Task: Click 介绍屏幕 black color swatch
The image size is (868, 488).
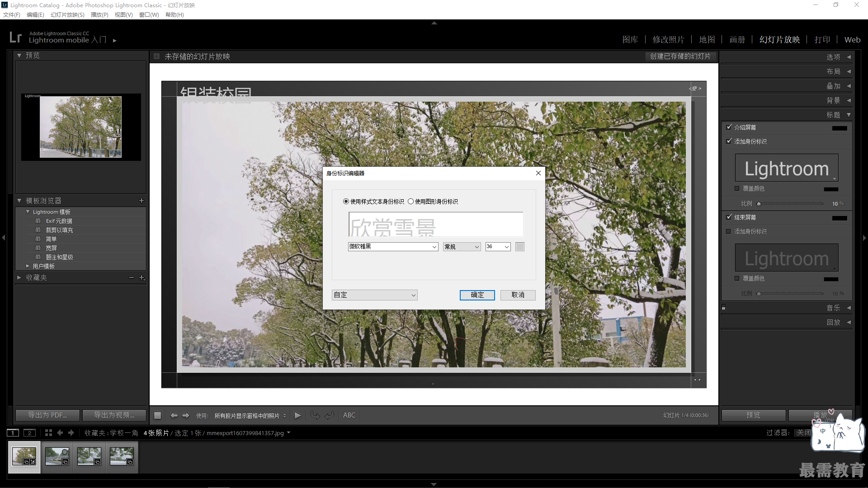Action: [x=840, y=128]
